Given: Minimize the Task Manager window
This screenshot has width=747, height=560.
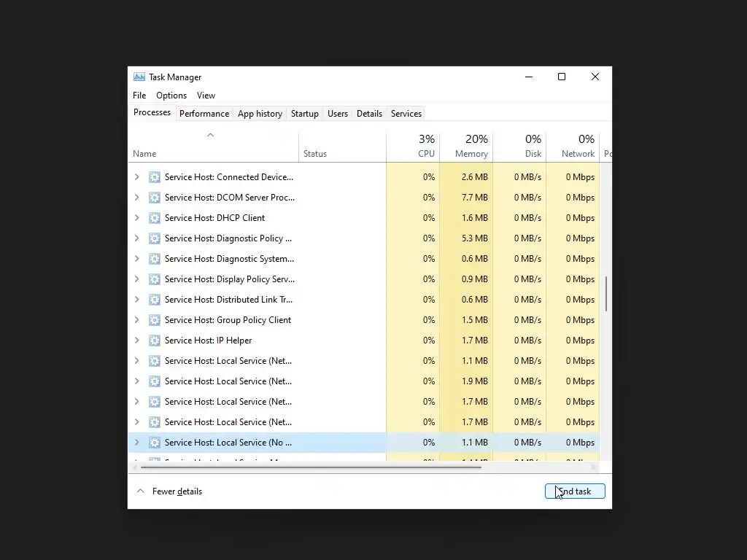Looking at the screenshot, I should (x=529, y=77).
